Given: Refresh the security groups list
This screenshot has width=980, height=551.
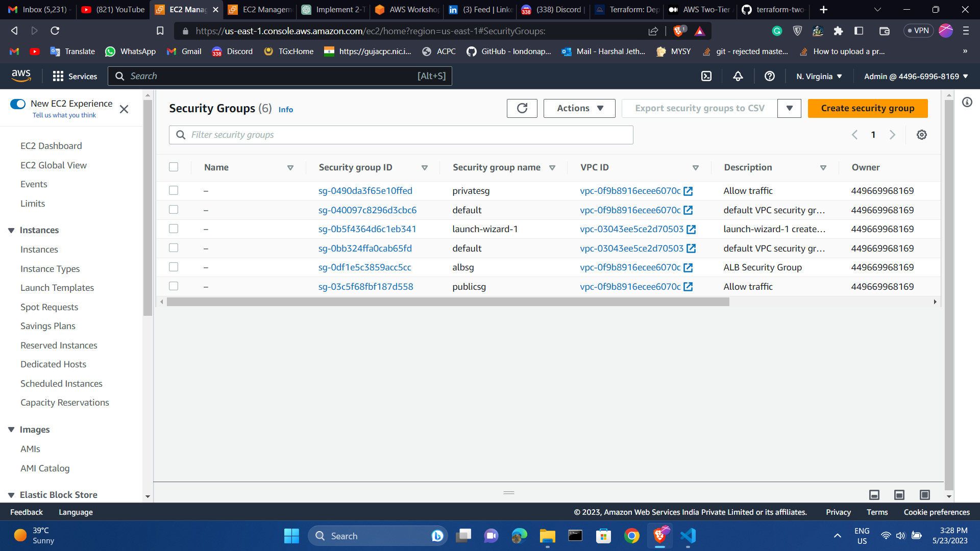Looking at the screenshot, I should pos(522,108).
